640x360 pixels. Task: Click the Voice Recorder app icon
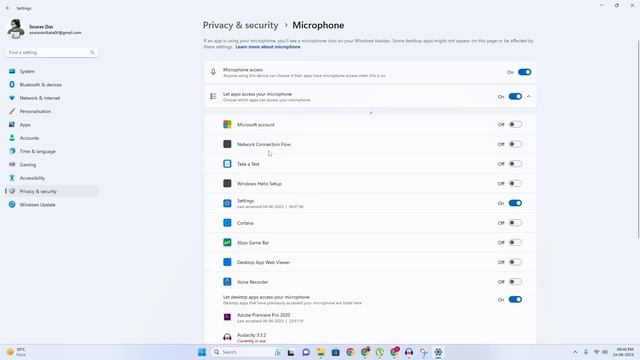227,282
